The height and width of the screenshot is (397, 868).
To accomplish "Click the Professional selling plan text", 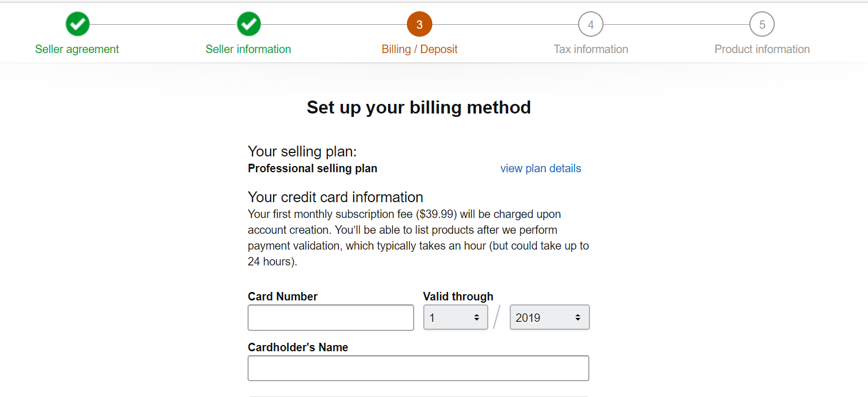I will coord(313,168).
